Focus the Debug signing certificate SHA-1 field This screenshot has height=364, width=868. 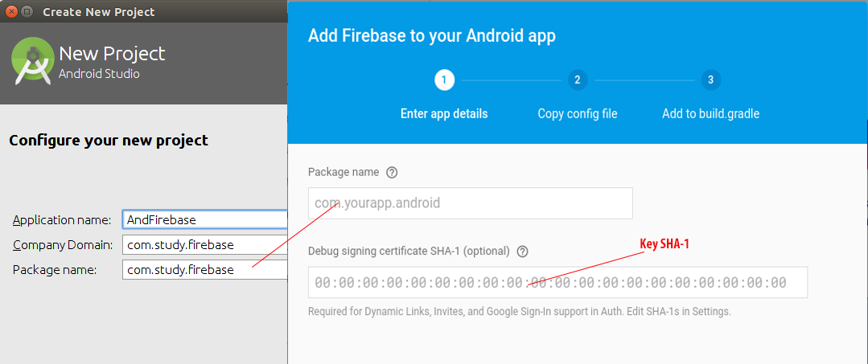(x=557, y=283)
